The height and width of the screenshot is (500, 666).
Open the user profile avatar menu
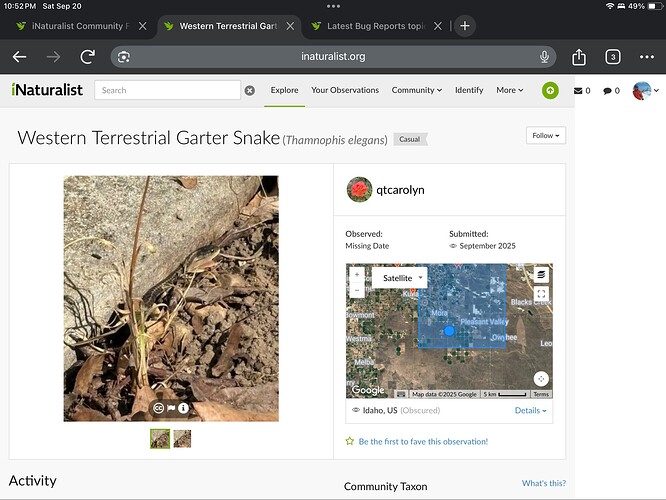(645, 90)
